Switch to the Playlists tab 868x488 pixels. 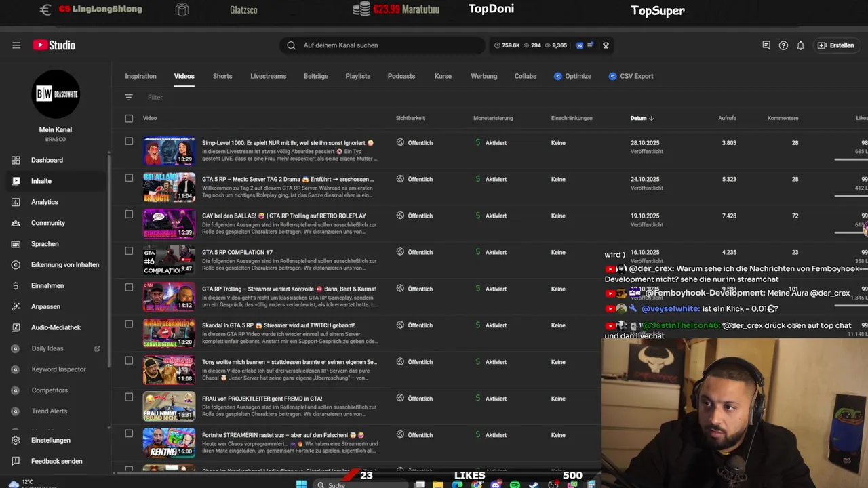tap(358, 76)
